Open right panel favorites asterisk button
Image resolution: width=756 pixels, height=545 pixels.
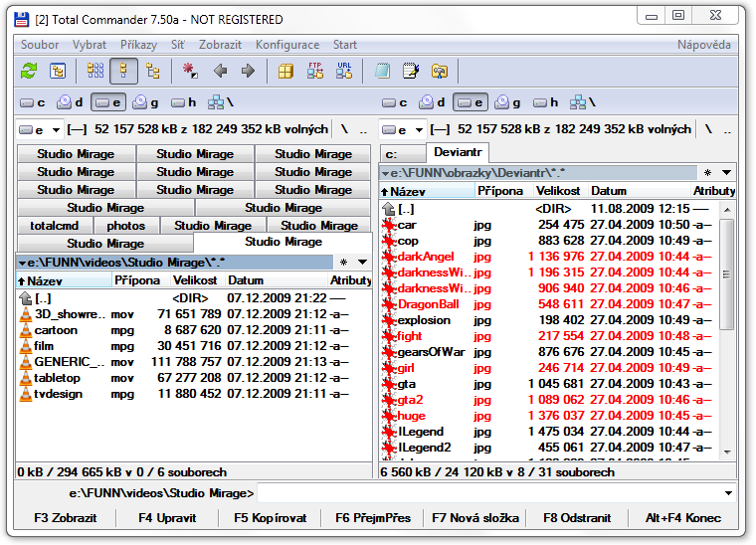[707, 172]
